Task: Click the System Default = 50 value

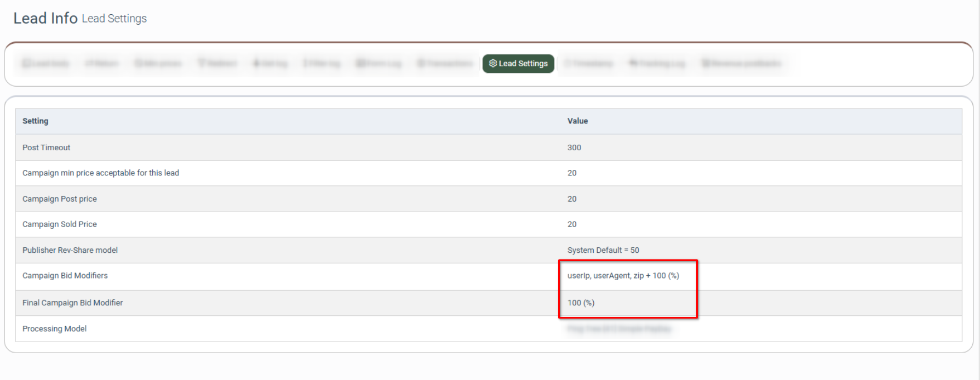Action: tap(603, 250)
